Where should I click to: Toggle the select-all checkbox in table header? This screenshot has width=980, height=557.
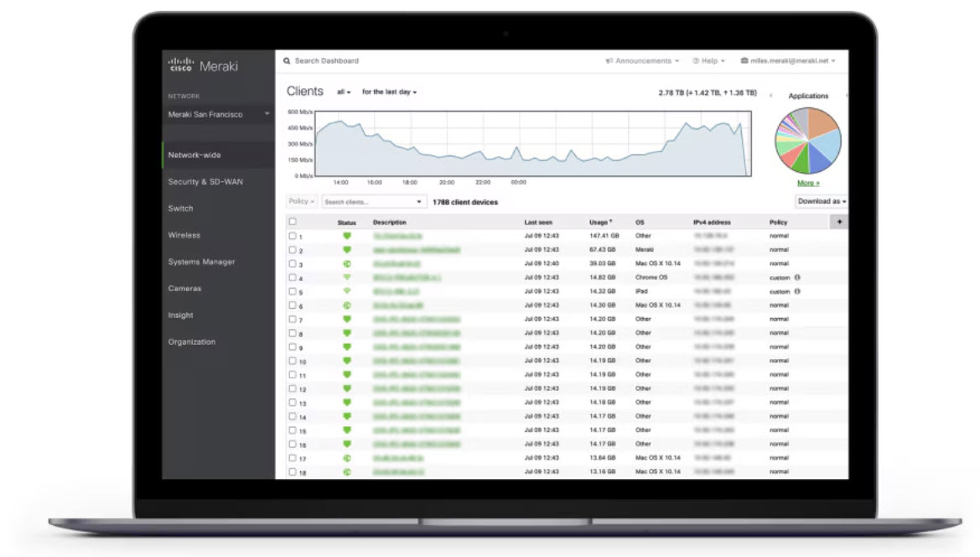pyautogui.click(x=293, y=222)
